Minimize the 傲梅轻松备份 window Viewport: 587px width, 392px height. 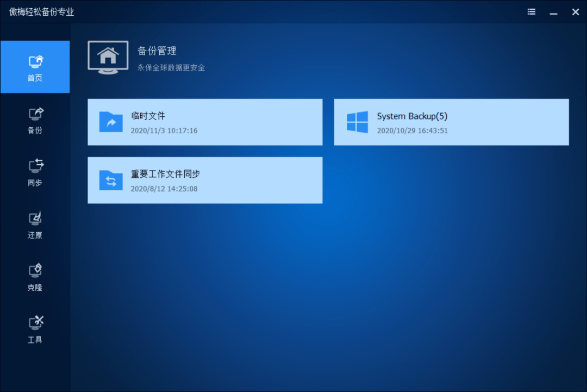coord(553,13)
